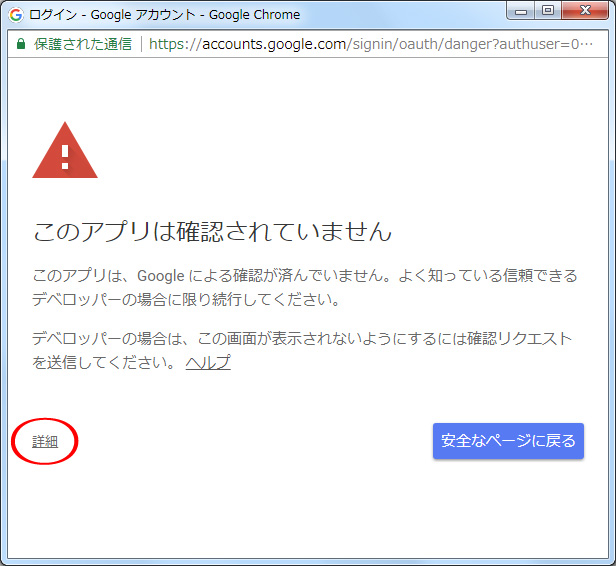Click the 保護された通信 secure connection label
The width and height of the screenshot is (616, 566).
click(83, 44)
